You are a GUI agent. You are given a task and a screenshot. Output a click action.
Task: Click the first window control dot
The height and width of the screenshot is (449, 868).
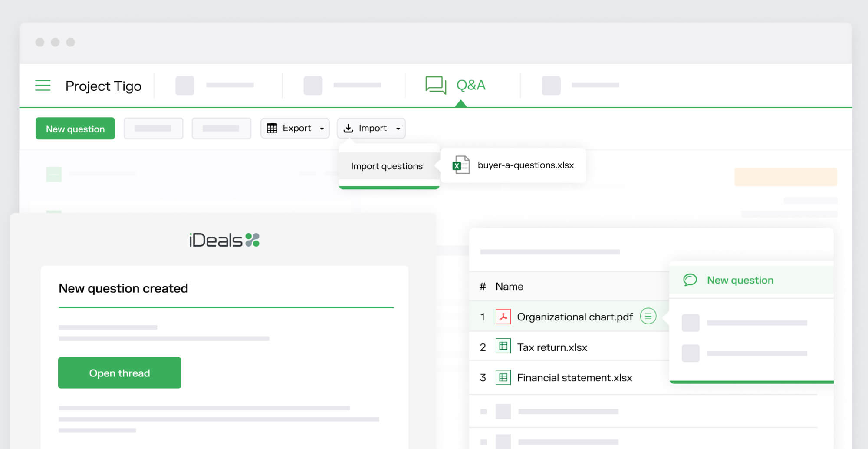point(40,42)
